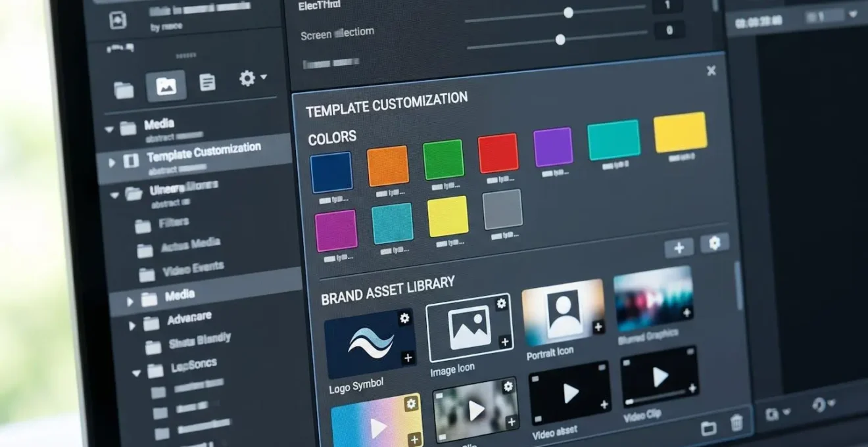Open the sidebar gear settings icon

(247, 79)
